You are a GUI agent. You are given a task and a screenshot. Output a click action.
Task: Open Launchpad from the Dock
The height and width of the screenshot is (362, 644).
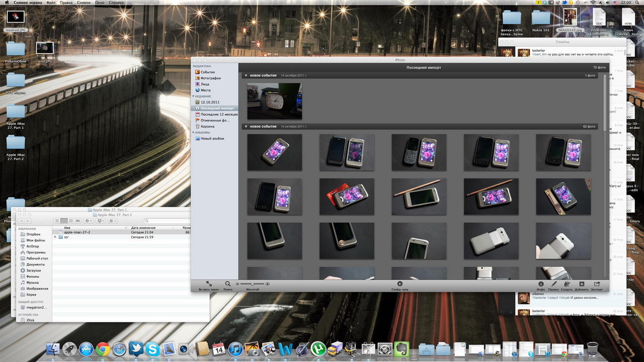69,349
